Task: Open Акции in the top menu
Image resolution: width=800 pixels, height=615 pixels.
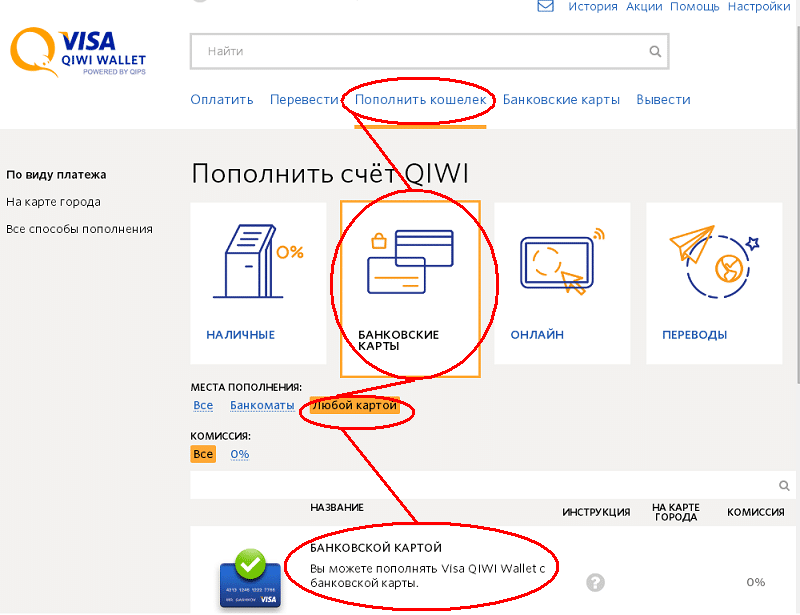Action: click(644, 7)
